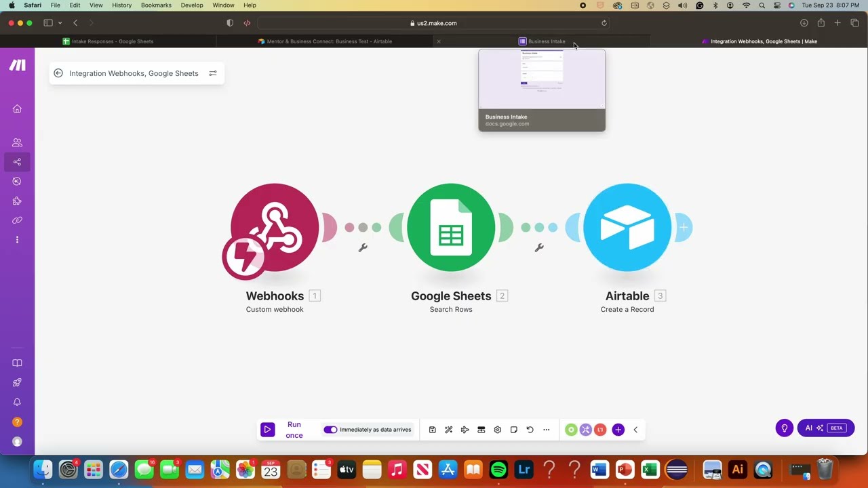Open scenario inputs and outputs icon
This screenshot has width=868, height=488.
(481, 430)
